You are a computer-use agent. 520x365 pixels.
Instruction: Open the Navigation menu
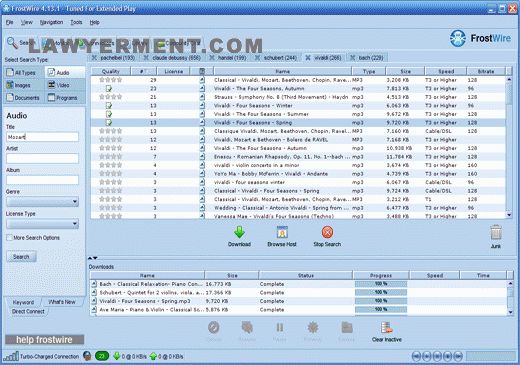[51, 22]
